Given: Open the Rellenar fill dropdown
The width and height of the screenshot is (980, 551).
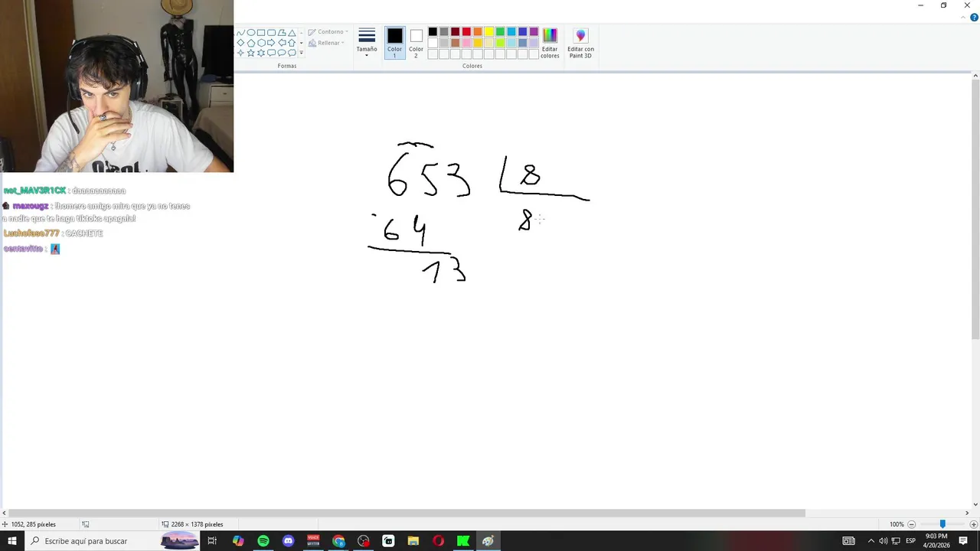Looking at the screenshot, I should tap(326, 43).
